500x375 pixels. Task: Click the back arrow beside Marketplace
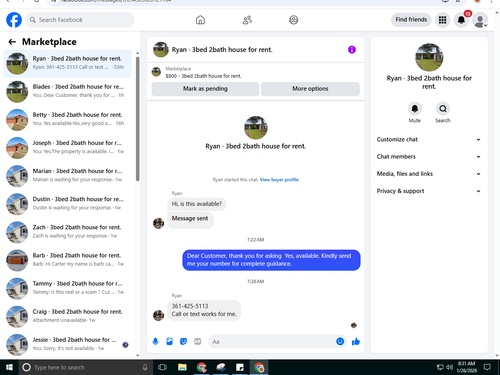pyautogui.click(x=12, y=42)
